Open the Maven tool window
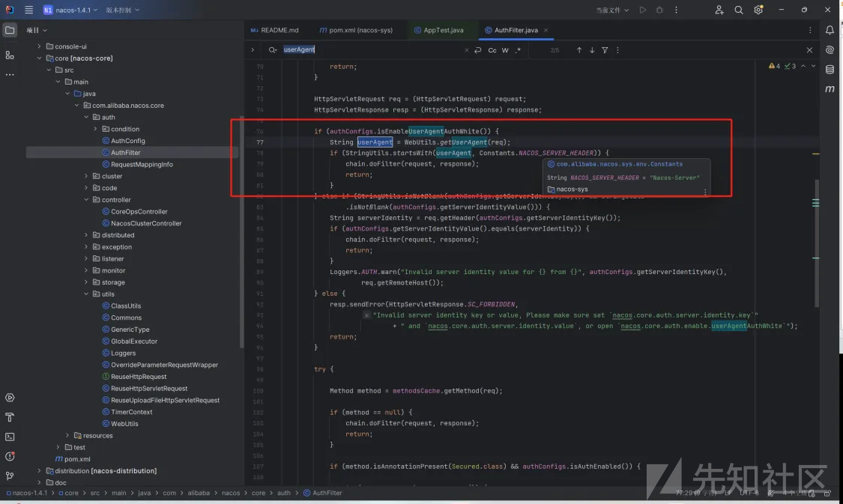Image resolution: width=843 pixels, height=504 pixels. [830, 88]
